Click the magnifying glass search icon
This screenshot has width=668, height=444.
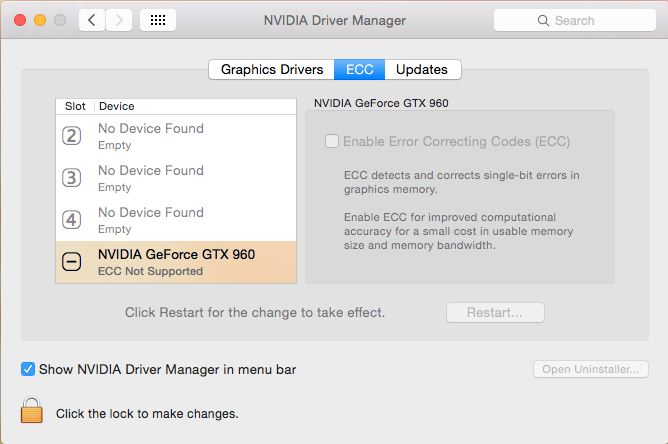[543, 20]
